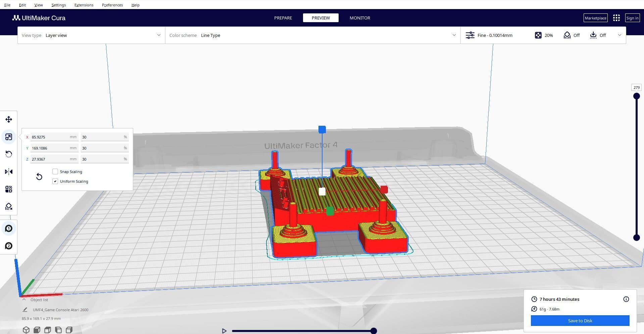Select extruder 1 button
The width and height of the screenshot is (644, 334).
pyautogui.click(x=9, y=228)
